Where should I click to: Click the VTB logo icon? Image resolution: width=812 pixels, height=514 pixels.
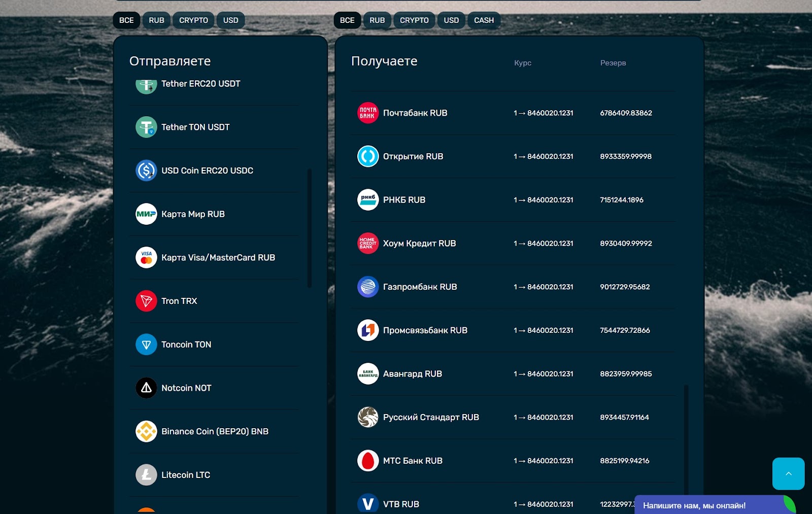click(x=368, y=503)
